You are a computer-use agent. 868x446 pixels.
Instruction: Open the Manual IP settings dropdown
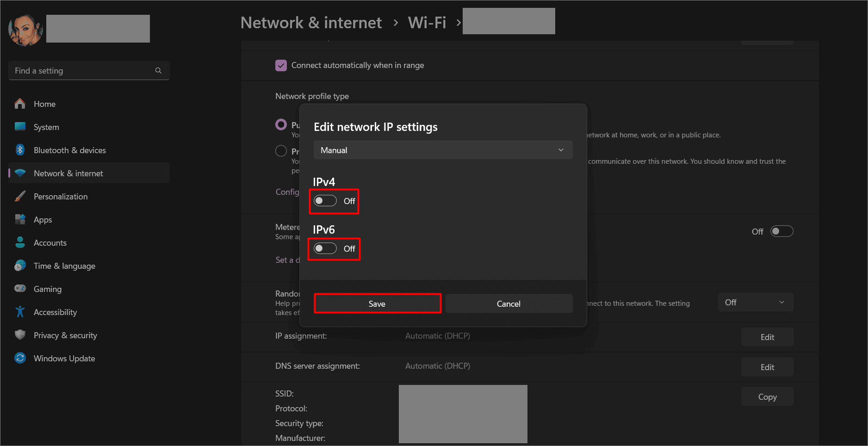coord(443,150)
